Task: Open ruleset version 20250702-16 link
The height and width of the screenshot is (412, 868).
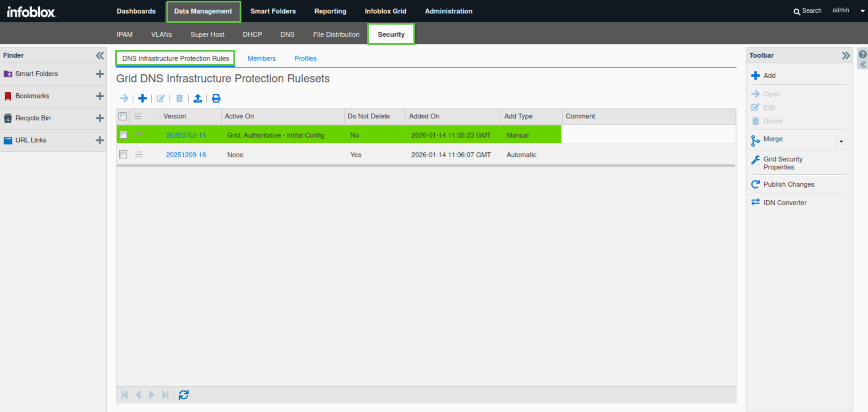Action: point(186,135)
